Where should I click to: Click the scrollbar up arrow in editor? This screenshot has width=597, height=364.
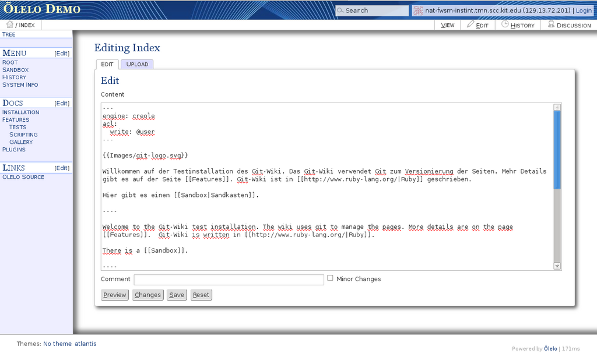tap(557, 107)
